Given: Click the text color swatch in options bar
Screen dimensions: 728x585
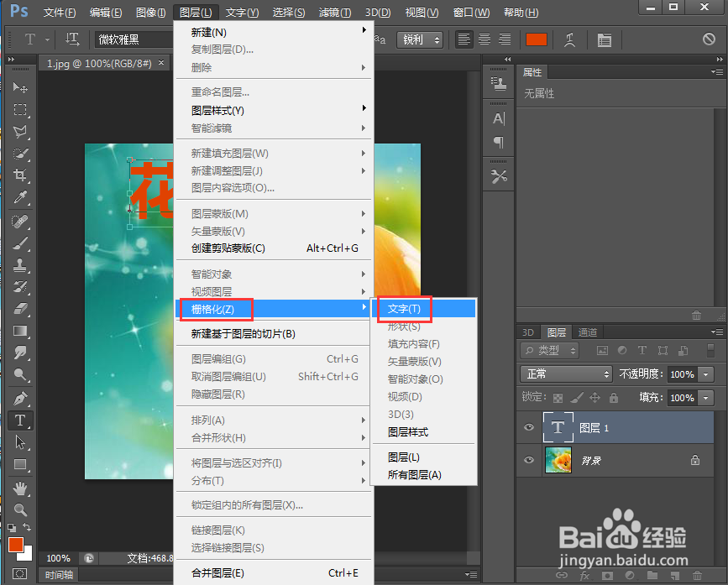Looking at the screenshot, I should 537,40.
